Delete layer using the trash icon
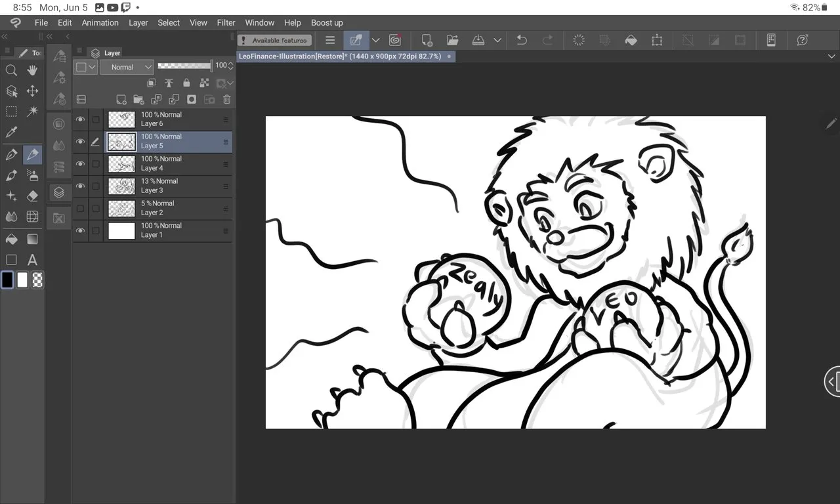The height and width of the screenshot is (504, 840). (x=227, y=100)
